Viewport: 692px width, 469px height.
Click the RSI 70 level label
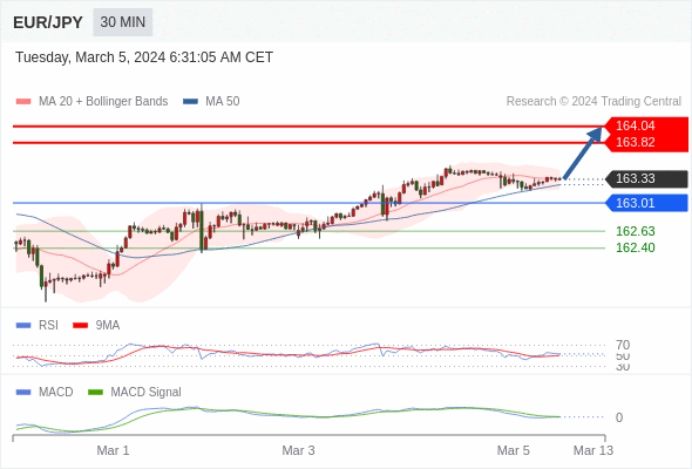623,345
